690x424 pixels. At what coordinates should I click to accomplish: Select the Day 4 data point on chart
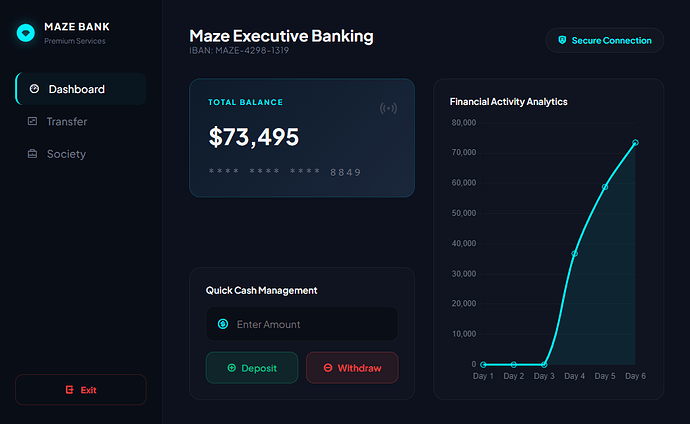point(575,254)
